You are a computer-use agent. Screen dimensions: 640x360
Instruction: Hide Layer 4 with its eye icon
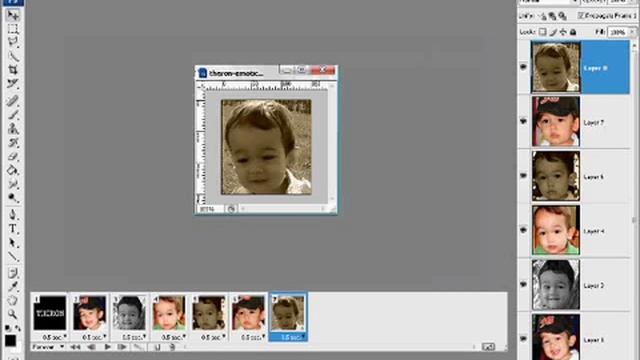(x=524, y=230)
